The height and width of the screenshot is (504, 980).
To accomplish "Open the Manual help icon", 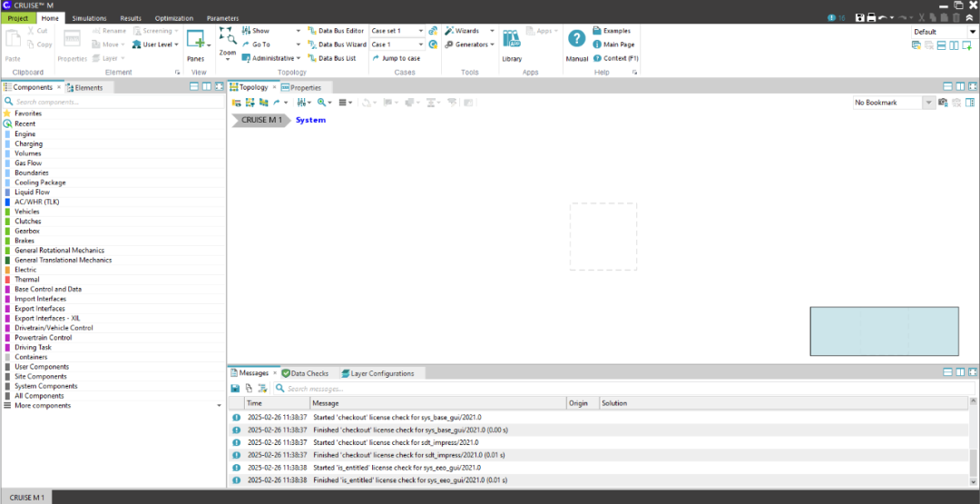I will pos(576,40).
